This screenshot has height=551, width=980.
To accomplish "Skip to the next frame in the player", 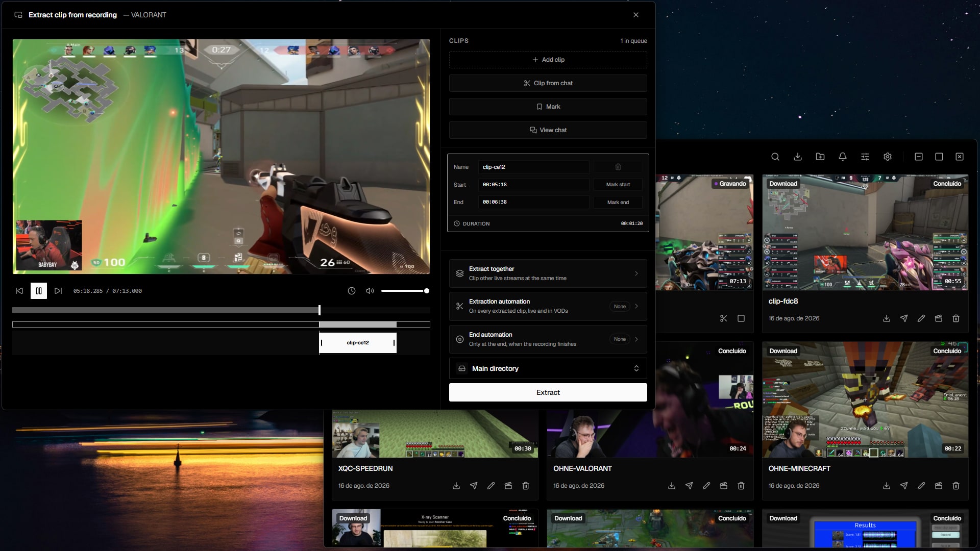I will [58, 291].
